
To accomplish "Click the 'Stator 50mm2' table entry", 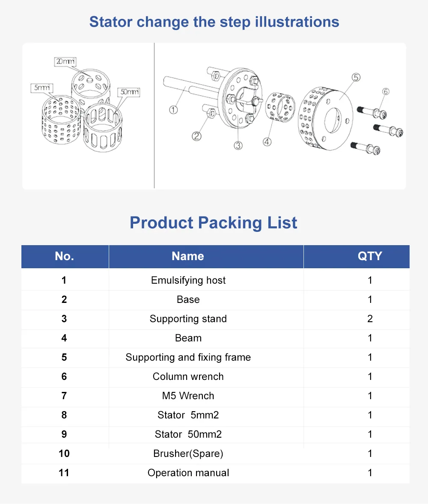I will [x=188, y=434].
